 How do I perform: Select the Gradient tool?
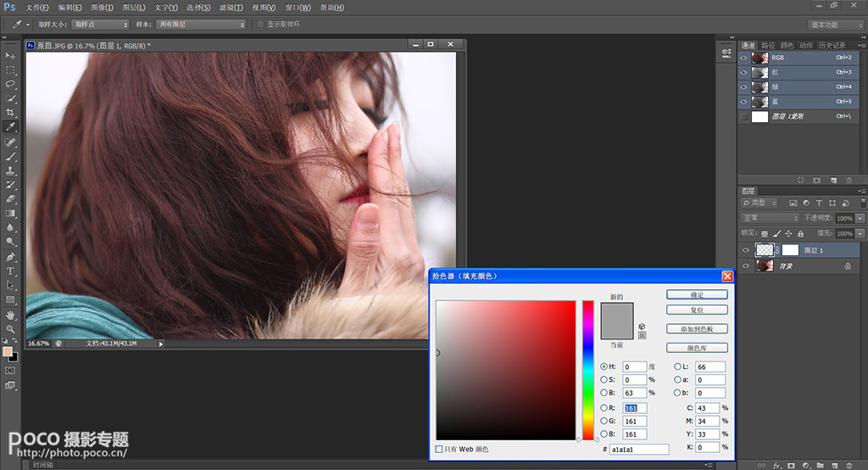pos(10,213)
